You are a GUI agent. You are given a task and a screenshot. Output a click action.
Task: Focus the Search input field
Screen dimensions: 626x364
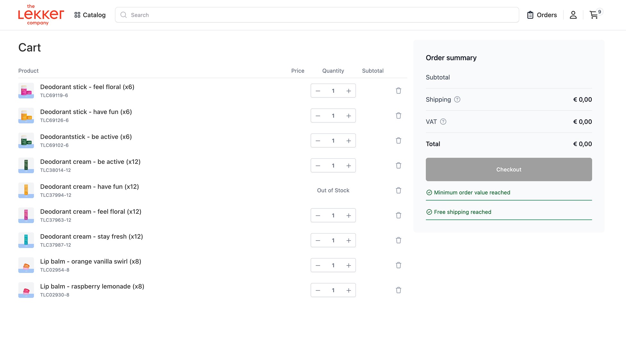[x=317, y=15]
